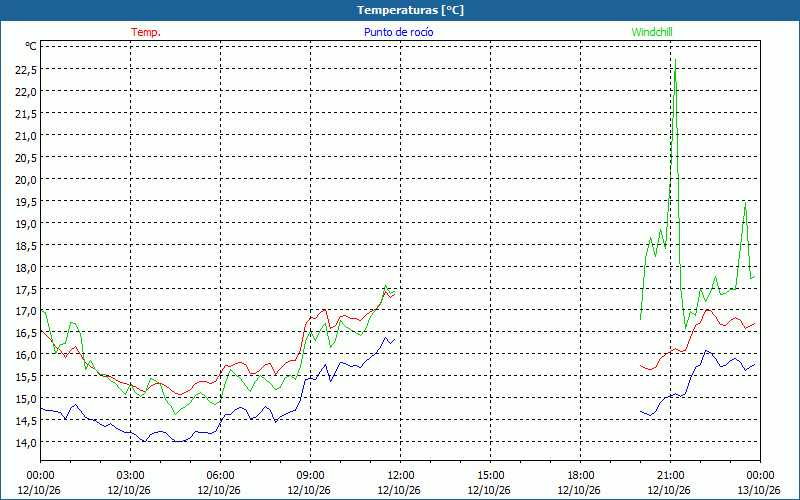
Task: Click the 19,5 y-axis value
Action: [x=26, y=201]
